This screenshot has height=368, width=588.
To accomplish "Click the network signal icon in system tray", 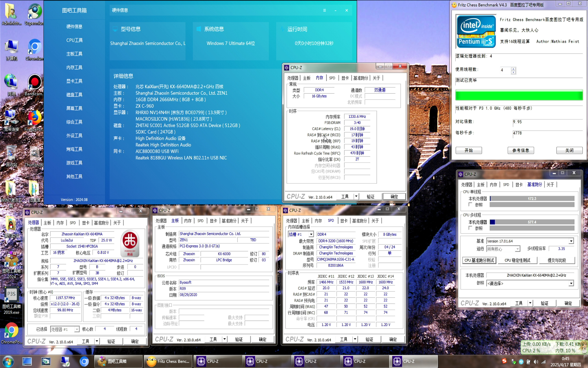I will tap(543, 362).
